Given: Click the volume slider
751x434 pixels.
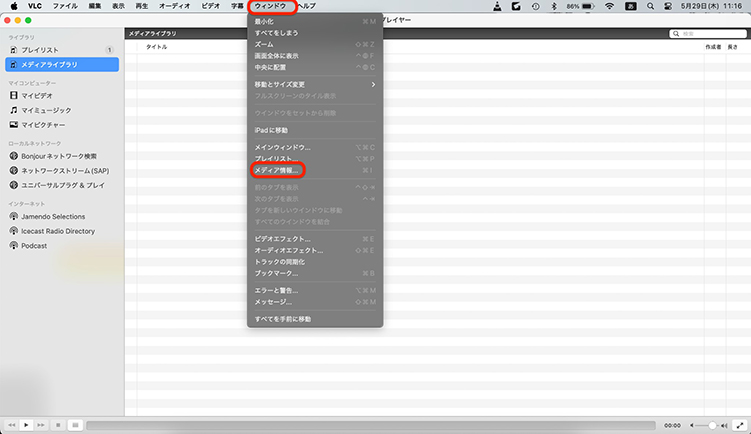Looking at the screenshot, I should [708, 425].
